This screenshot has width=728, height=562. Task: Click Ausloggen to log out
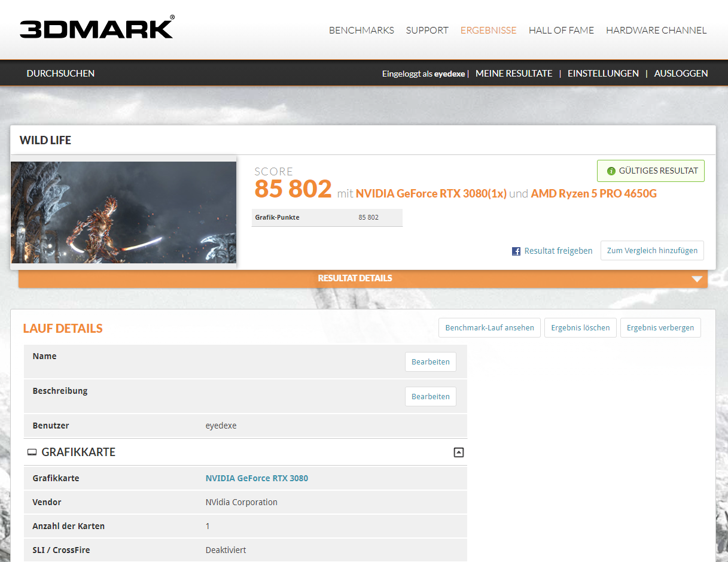pyautogui.click(x=681, y=74)
